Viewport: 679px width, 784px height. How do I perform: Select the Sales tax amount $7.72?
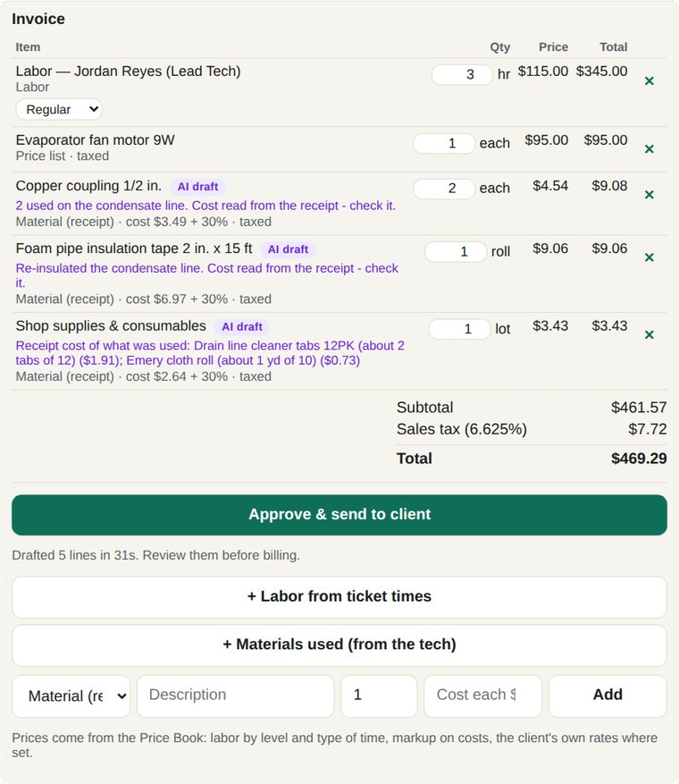point(648,429)
